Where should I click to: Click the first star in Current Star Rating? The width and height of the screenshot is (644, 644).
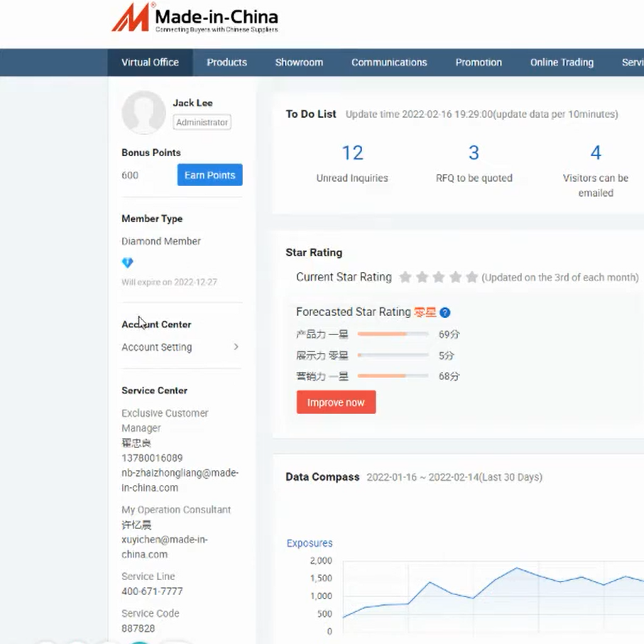pyautogui.click(x=405, y=277)
